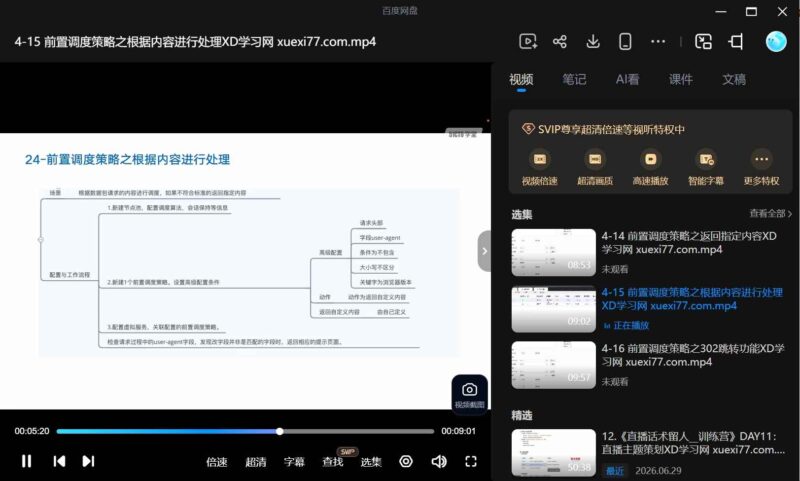Enter fullscreen mode

click(x=471, y=461)
